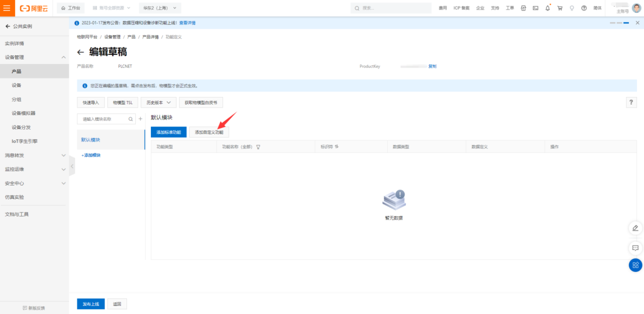Select 设备 in the sidebar menu
The image size is (644, 314).
pos(17,85)
